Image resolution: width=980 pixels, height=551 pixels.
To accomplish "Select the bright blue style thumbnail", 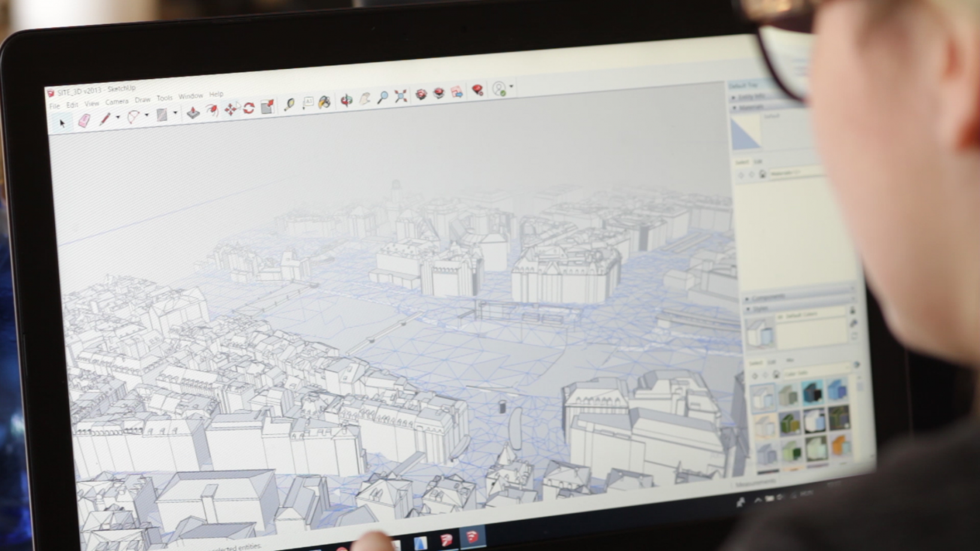I will [x=837, y=390].
